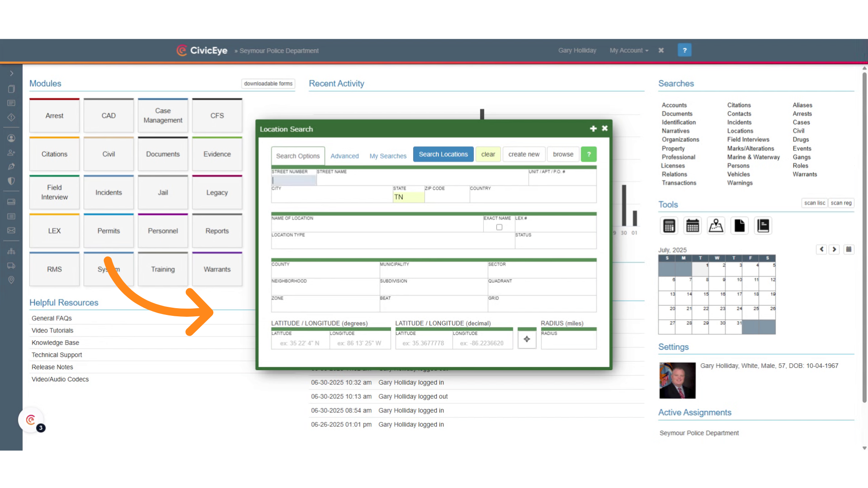868x488 pixels.
Task: Toggle the Exact Name checkbox
Action: click(x=499, y=227)
